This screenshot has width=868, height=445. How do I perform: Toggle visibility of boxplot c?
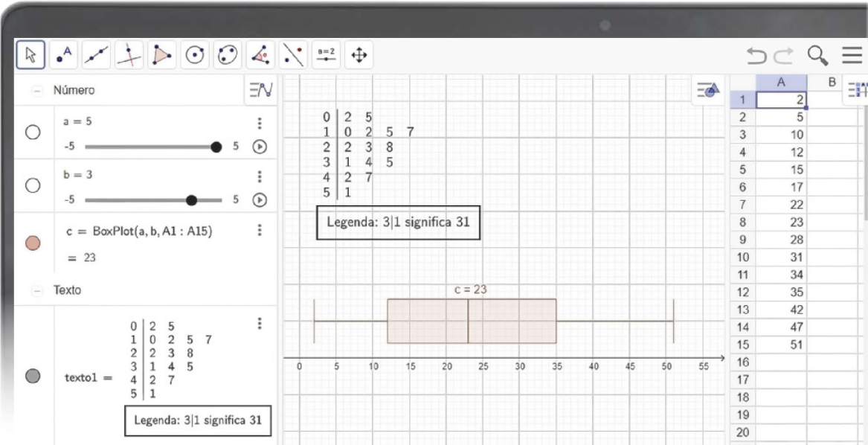coord(33,243)
